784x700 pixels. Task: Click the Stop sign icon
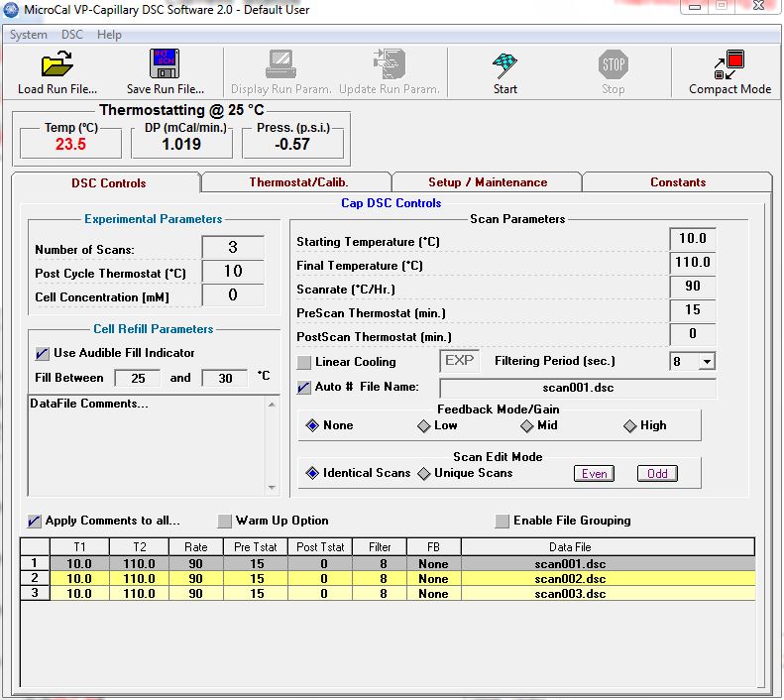[x=613, y=65]
